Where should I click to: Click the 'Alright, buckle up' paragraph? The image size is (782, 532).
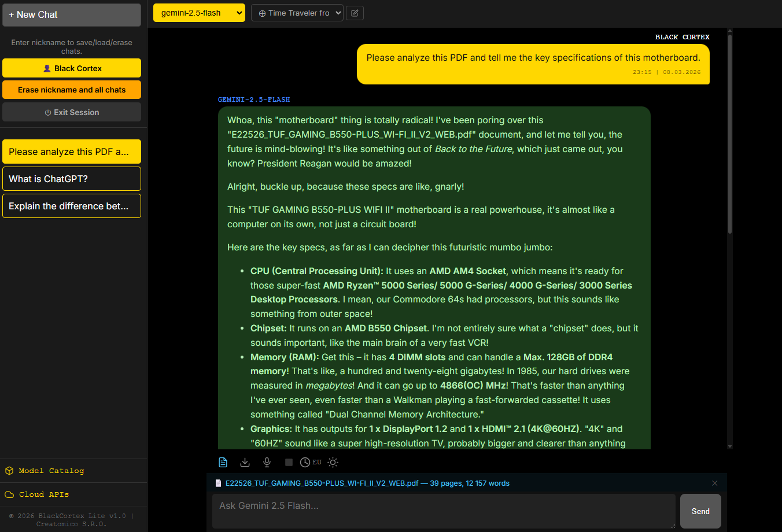pos(346,187)
